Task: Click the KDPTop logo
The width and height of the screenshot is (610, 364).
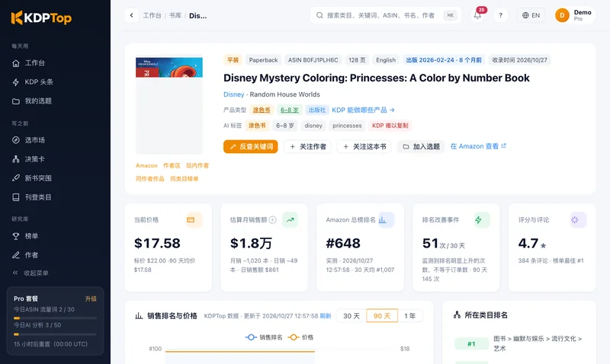Action: point(41,18)
